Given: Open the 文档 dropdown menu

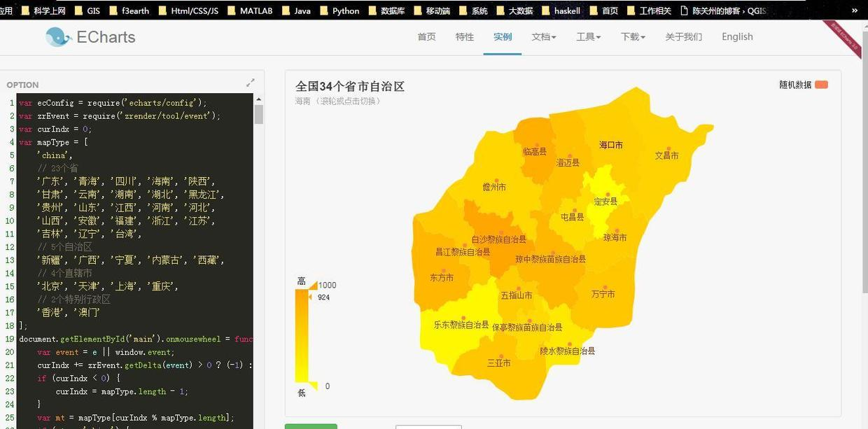Looking at the screenshot, I should pyautogui.click(x=543, y=36).
